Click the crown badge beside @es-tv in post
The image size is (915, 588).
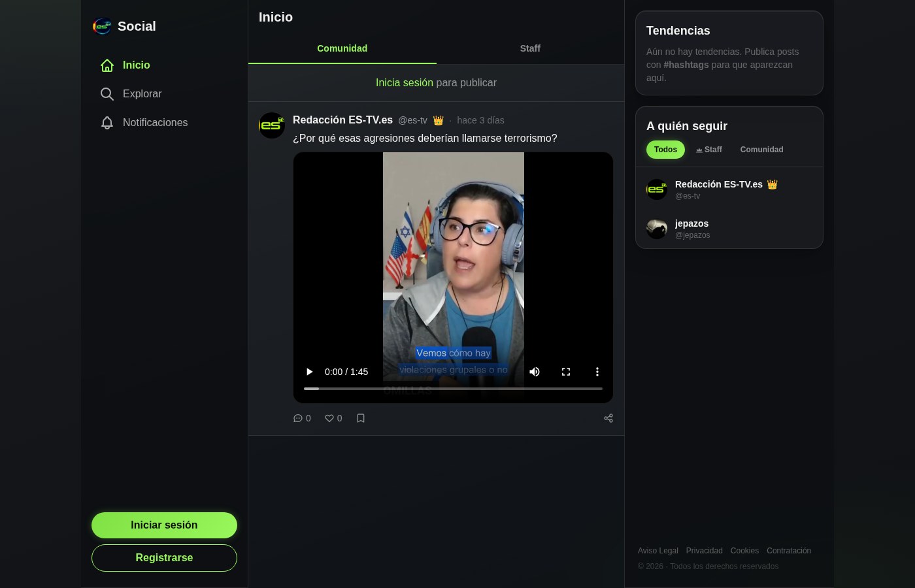pyautogui.click(x=439, y=120)
